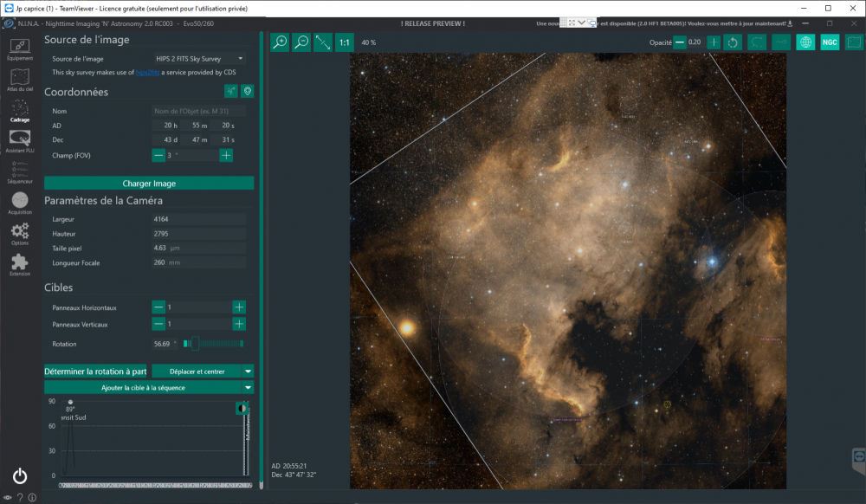Set image zoom to 1:1
This screenshot has height=504, width=866.
pos(345,42)
